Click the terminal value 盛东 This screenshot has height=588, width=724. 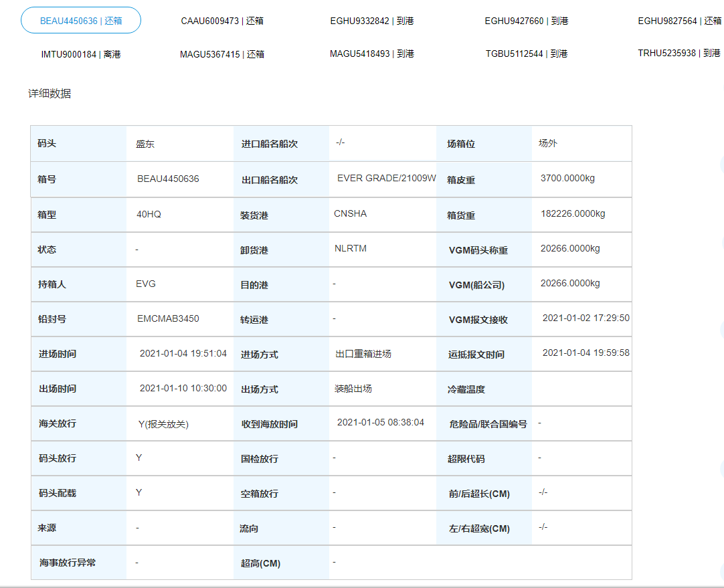point(145,144)
